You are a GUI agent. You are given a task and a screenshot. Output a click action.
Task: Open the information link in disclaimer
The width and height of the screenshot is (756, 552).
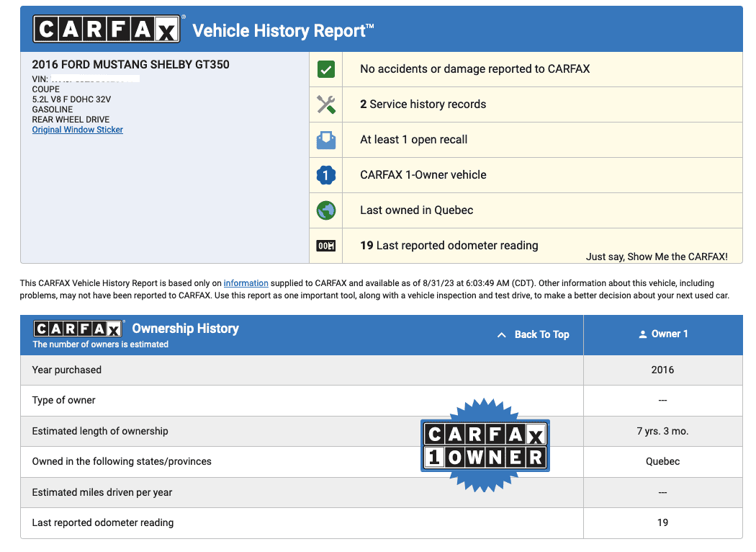pos(246,283)
